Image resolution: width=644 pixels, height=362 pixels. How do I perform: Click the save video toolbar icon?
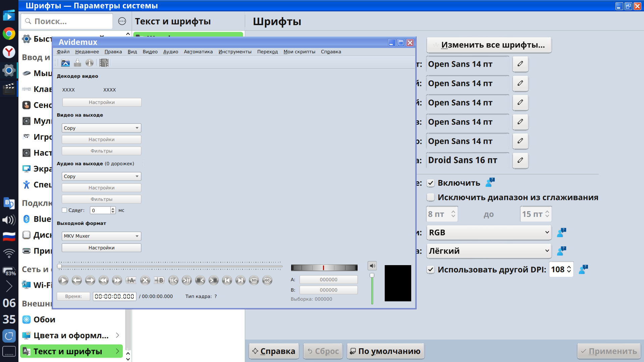tap(77, 63)
